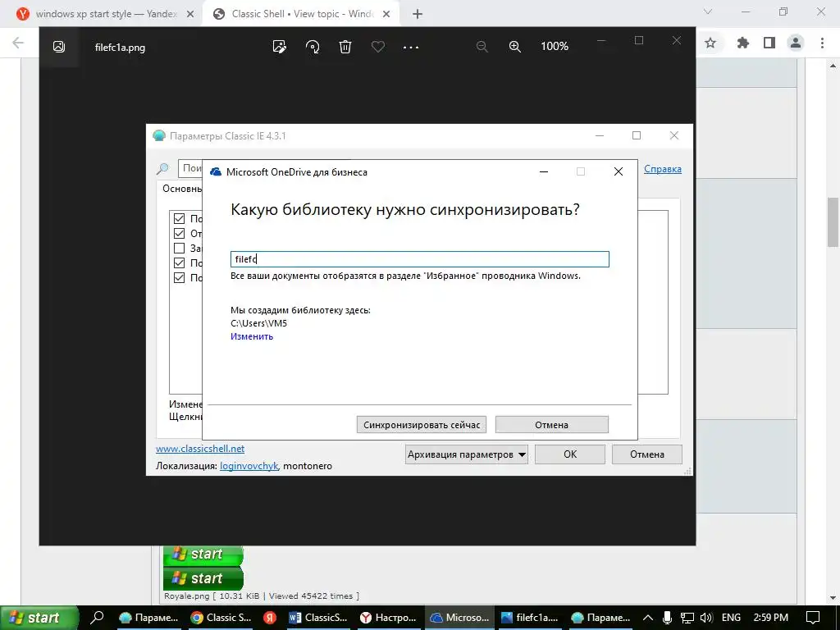Switch to the windows xp start style tab
840x630 pixels.
tap(102, 14)
